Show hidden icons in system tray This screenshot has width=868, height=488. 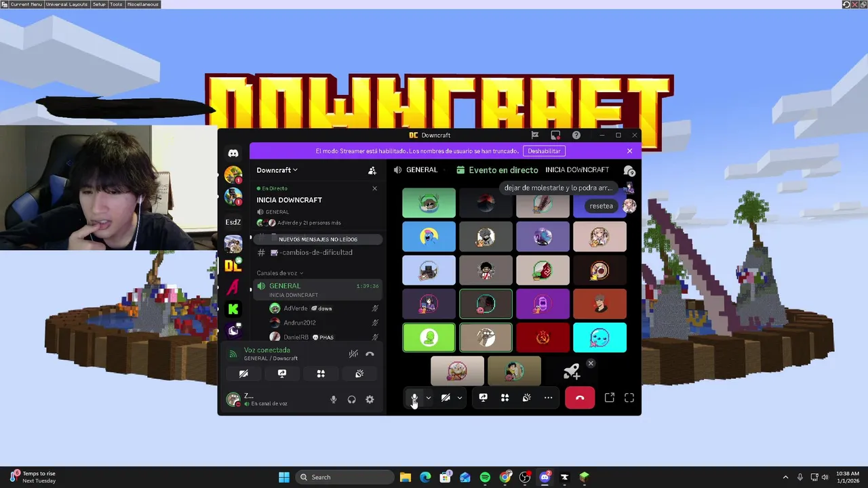tap(785, 477)
